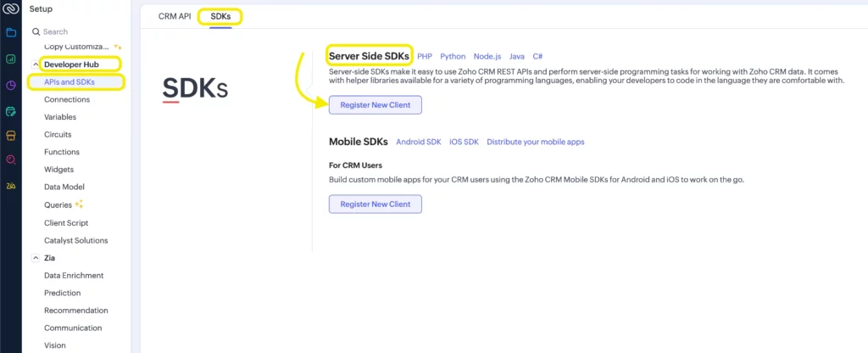Open the Node.js SDK link

click(x=487, y=57)
